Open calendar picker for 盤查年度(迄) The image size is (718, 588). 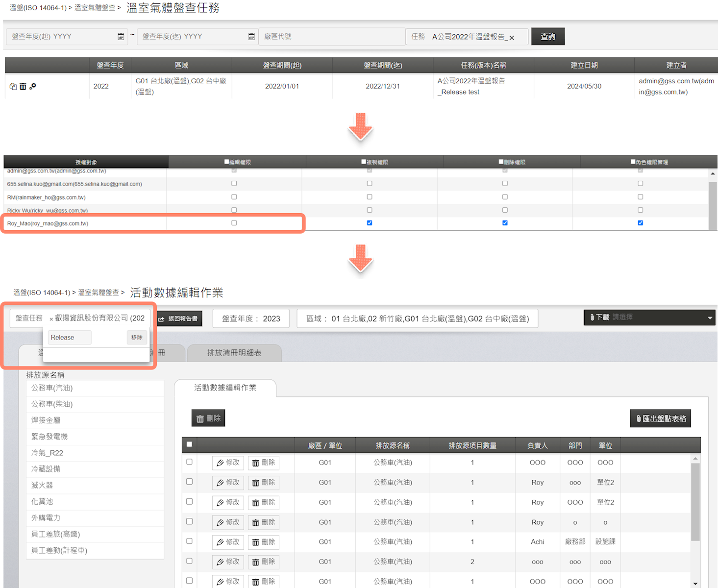point(251,37)
